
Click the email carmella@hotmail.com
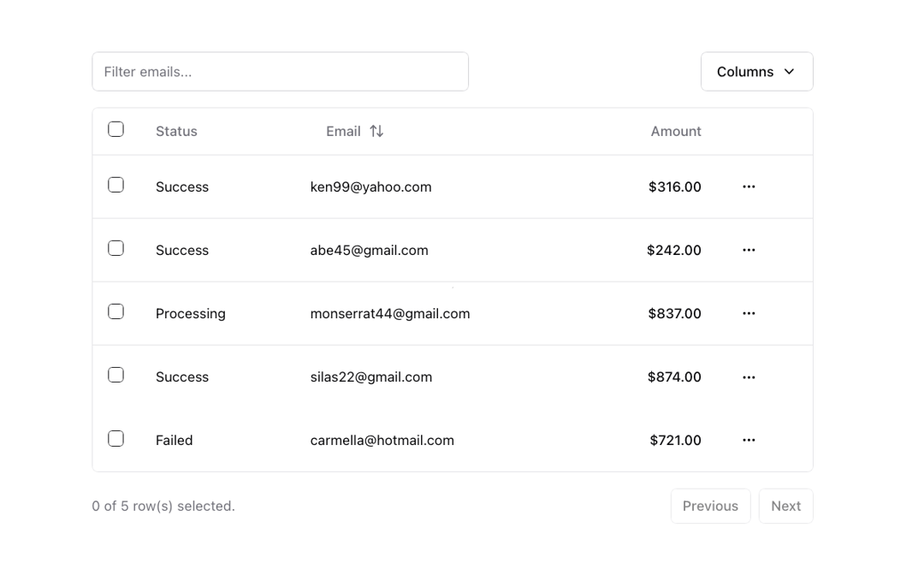(x=382, y=440)
